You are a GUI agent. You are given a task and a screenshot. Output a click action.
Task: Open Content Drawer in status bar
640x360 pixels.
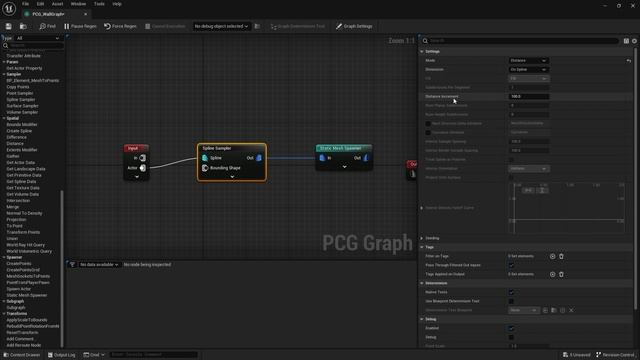tap(22, 355)
